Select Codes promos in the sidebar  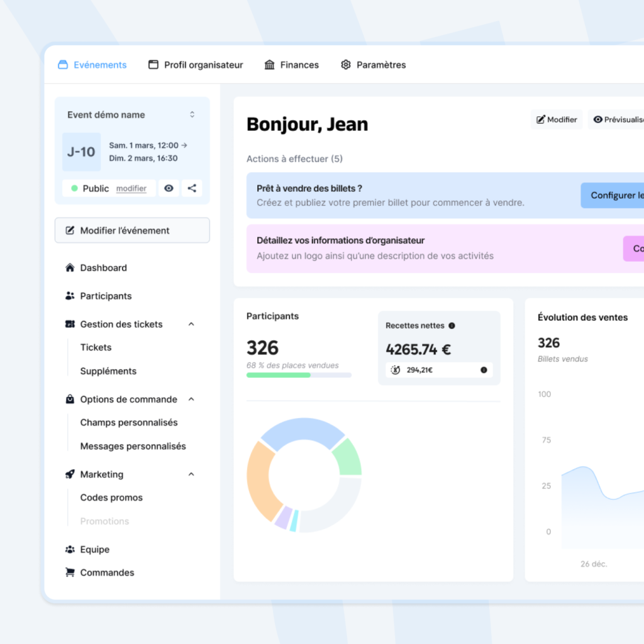pos(111,497)
